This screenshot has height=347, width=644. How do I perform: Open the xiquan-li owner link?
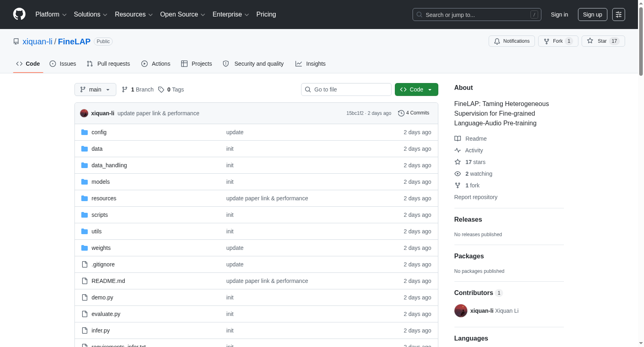37,42
